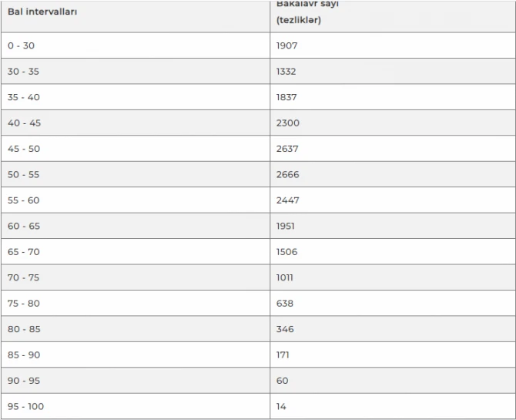Viewport: 516px width, 420px height.
Task: Click the '45 - 50' interval cell
Action: pos(136,149)
